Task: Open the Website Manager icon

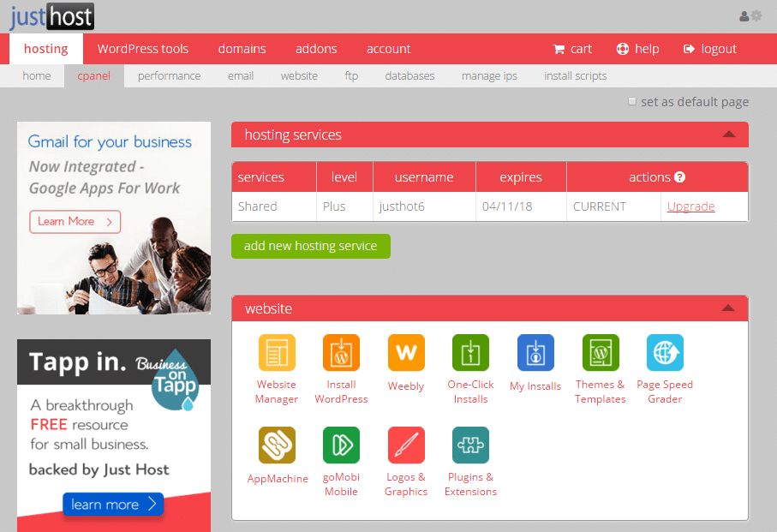Action: tap(276, 352)
